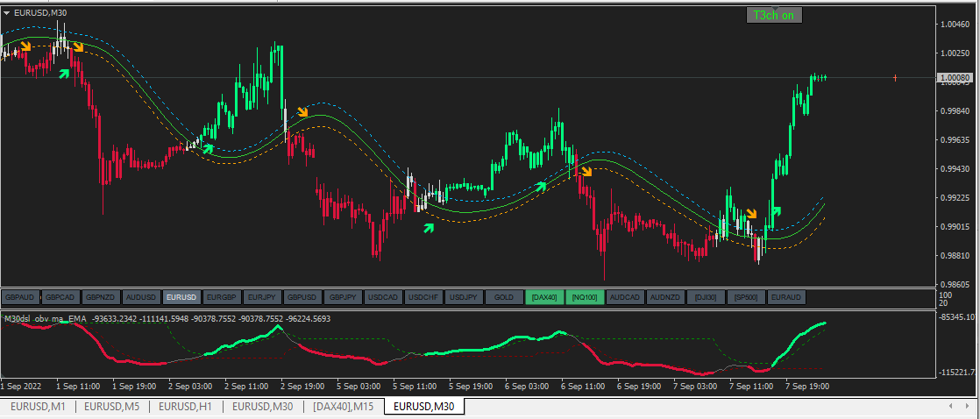
Task: Select the AUDNZD symbol button
Action: click(665, 297)
